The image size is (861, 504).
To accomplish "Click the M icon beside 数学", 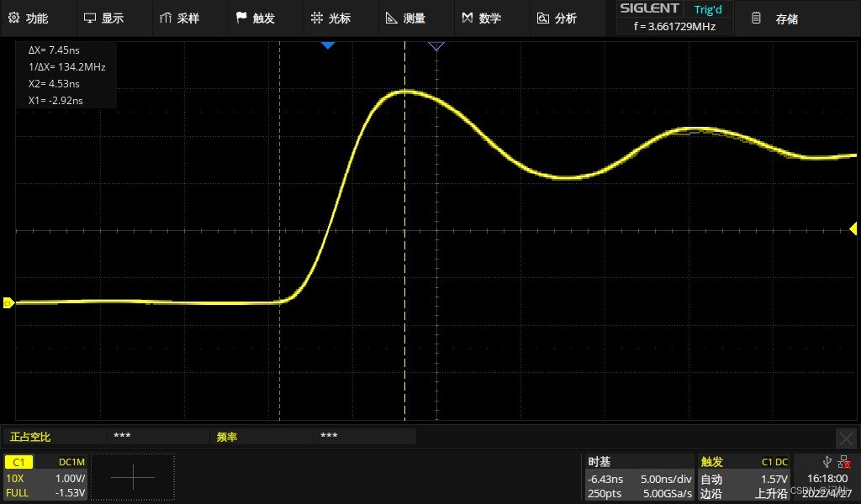I will click(467, 18).
